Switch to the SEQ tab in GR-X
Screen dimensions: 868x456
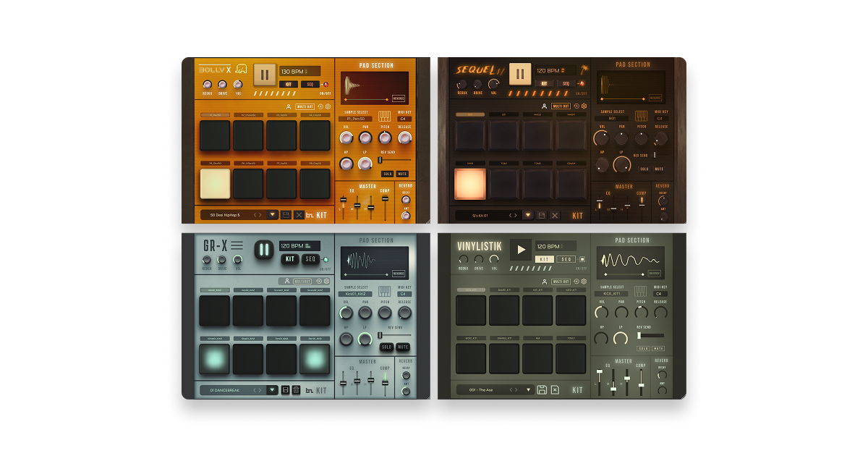point(310,259)
